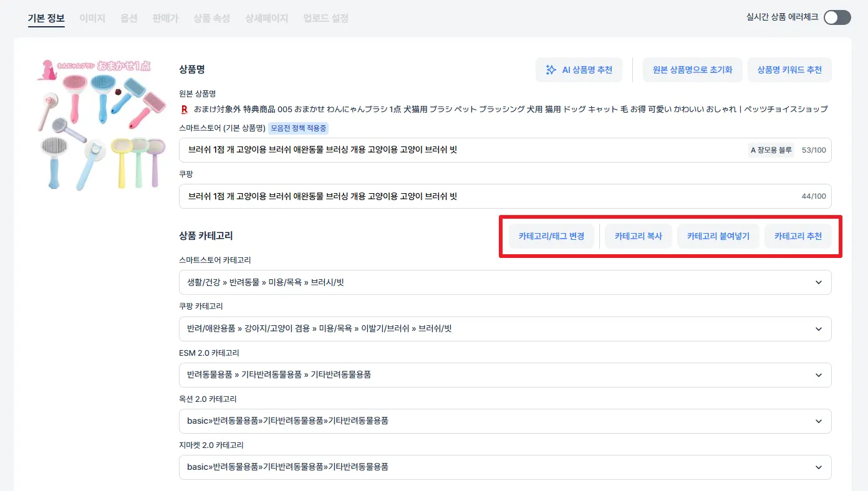Screen dimensions: 868x491
Task: Click the Japanese 원본 상품명 text
Action: [511, 109]
